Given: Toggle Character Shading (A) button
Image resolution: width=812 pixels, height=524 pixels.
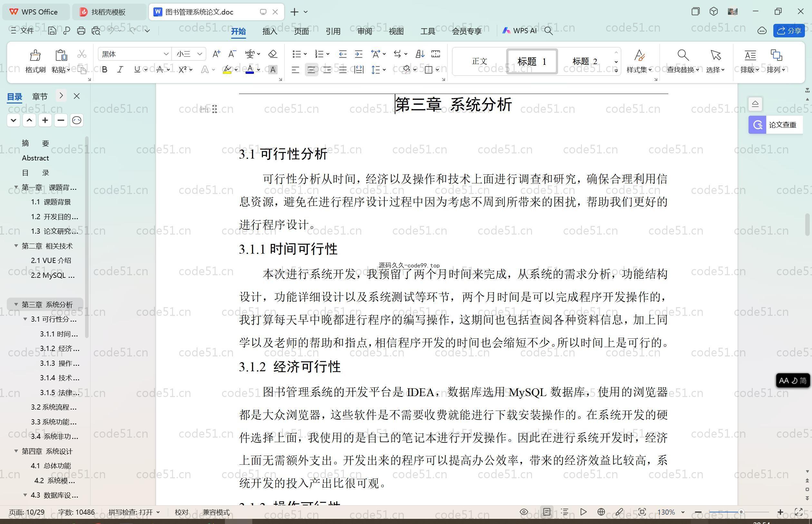Looking at the screenshot, I should click(x=273, y=70).
